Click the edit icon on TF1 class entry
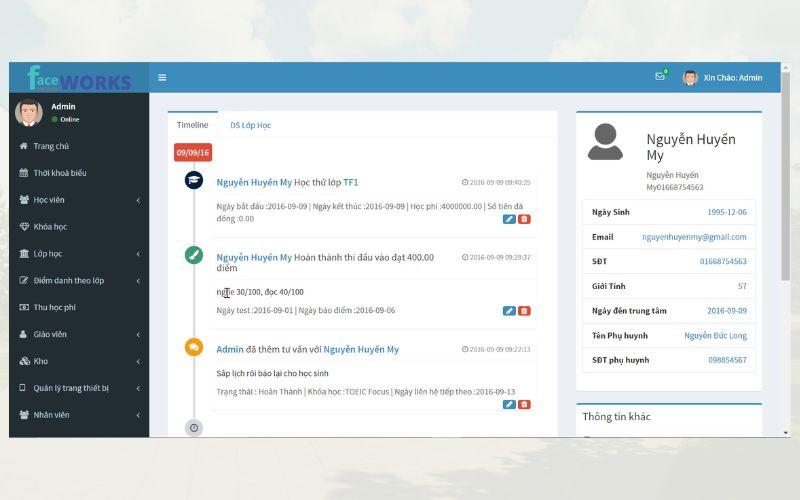This screenshot has height=500, width=800. pyautogui.click(x=509, y=219)
